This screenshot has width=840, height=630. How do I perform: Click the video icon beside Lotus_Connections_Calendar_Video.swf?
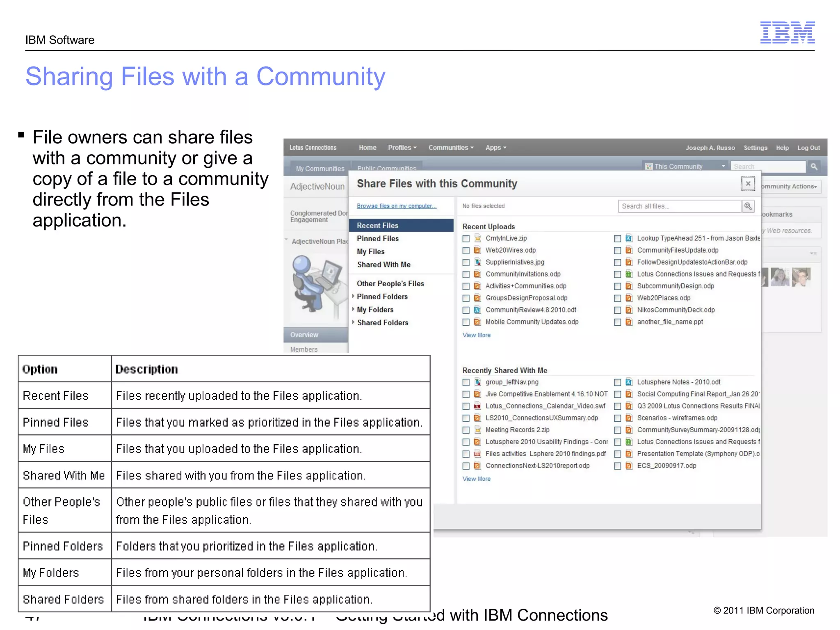(477, 406)
